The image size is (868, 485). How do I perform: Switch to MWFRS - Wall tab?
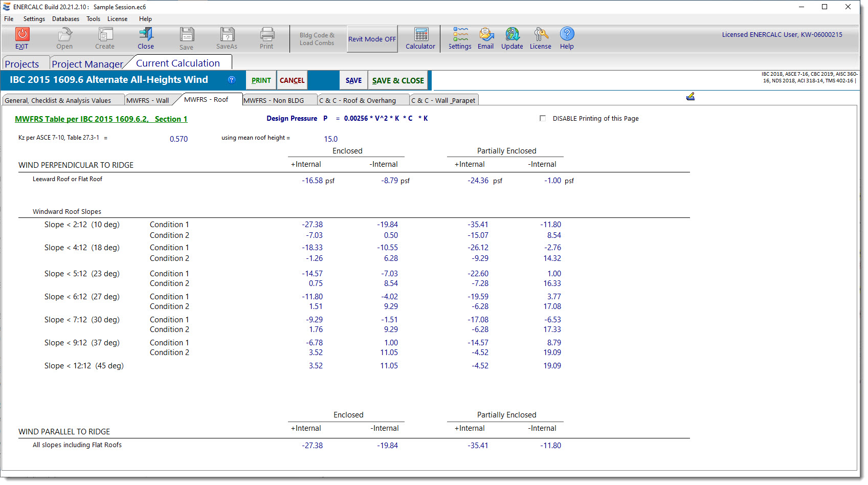(x=147, y=100)
